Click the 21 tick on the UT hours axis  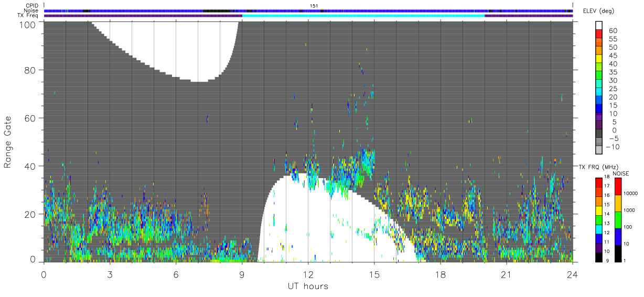[506, 274]
